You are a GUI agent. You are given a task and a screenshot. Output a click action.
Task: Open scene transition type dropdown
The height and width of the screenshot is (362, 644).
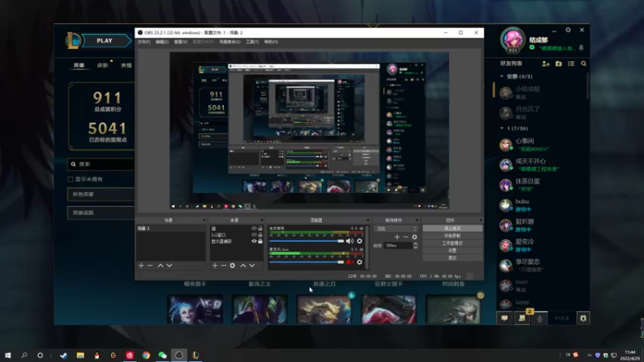point(396,228)
